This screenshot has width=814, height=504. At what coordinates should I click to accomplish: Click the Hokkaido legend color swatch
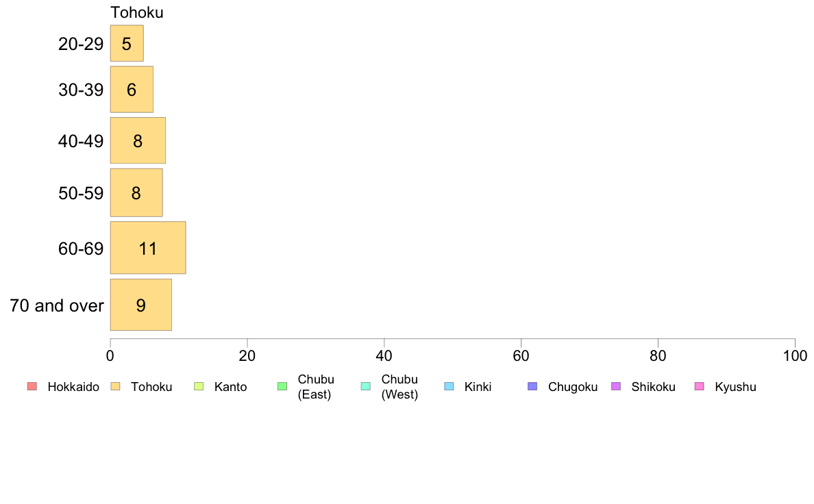click(32, 386)
